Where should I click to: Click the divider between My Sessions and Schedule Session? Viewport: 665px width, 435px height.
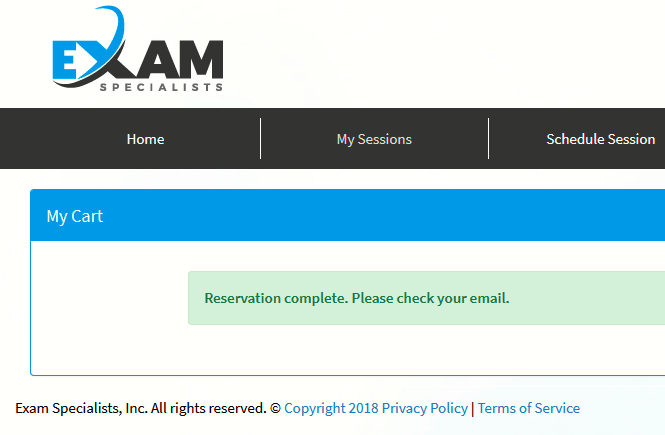[488, 139]
